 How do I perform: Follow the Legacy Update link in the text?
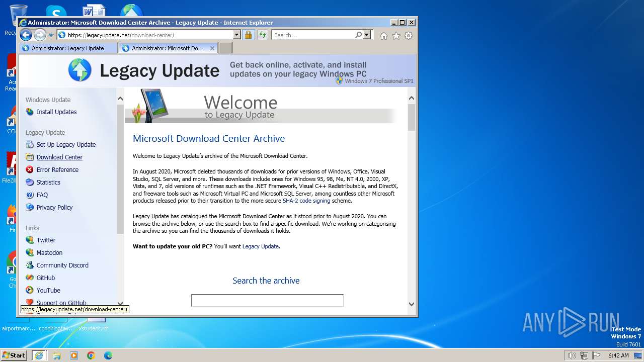tap(260, 246)
